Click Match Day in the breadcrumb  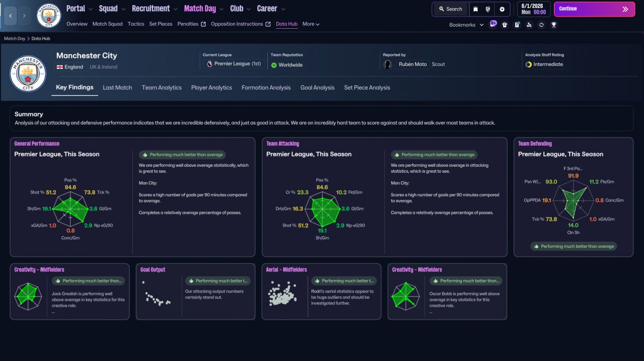click(x=15, y=39)
